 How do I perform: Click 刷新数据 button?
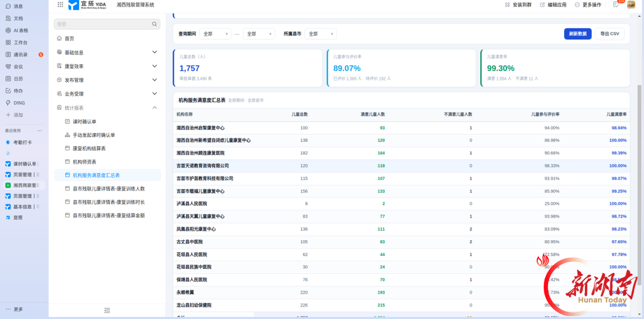577,34
